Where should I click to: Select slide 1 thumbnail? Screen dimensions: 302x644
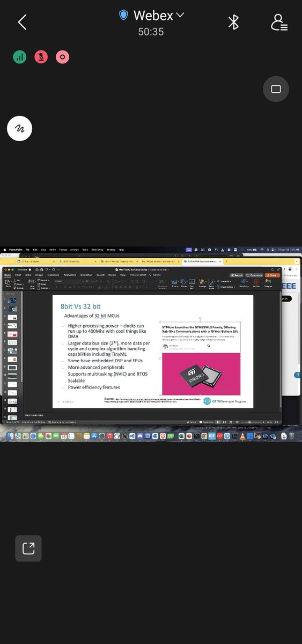[12, 301]
